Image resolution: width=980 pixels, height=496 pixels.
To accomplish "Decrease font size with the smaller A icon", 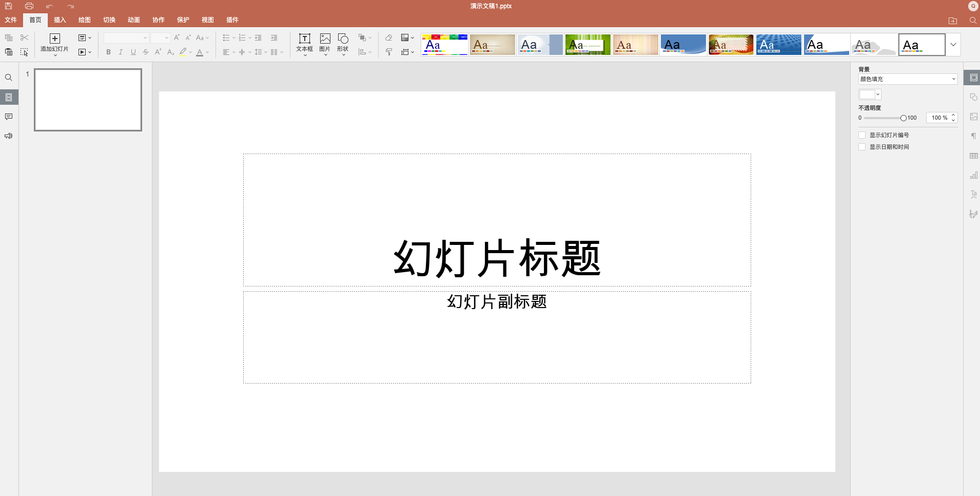I will pos(188,37).
